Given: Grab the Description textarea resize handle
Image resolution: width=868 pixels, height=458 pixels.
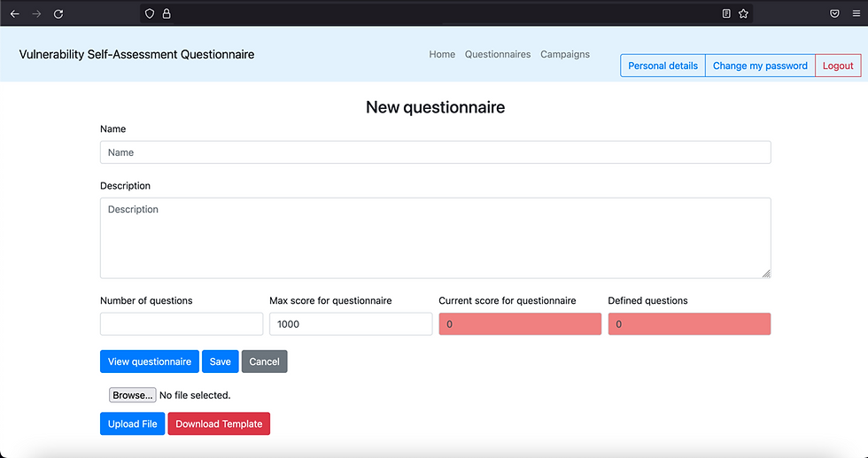Looking at the screenshot, I should [x=766, y=274].
